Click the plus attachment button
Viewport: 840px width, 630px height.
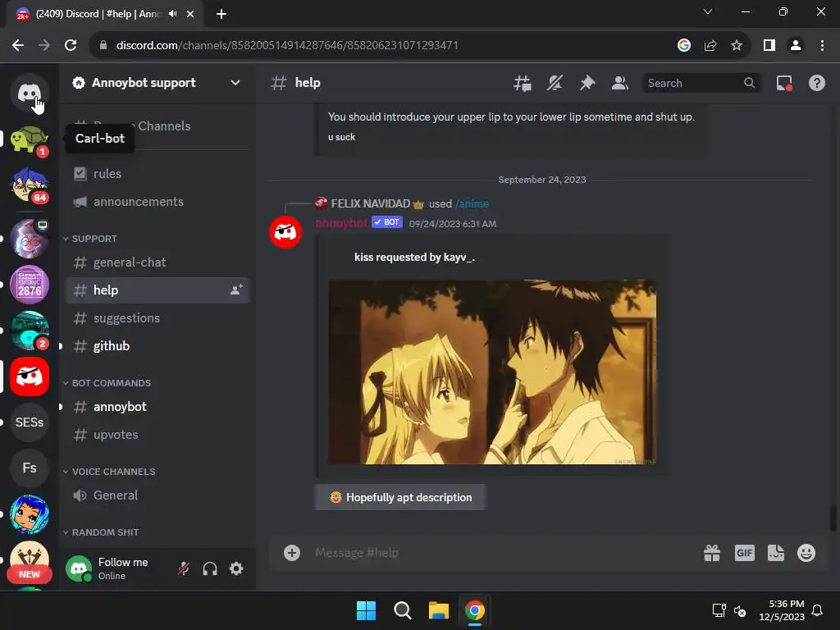point(292,553)
